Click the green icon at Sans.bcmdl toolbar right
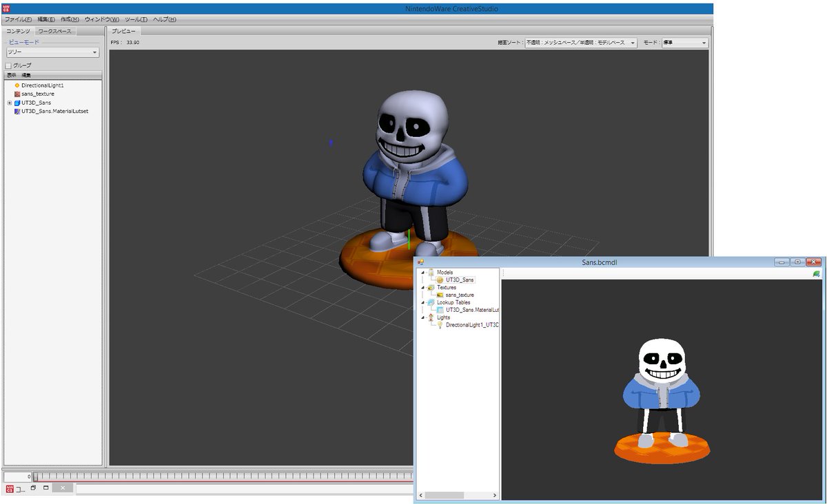The image size is (827, 504). (x=817, y=273)
